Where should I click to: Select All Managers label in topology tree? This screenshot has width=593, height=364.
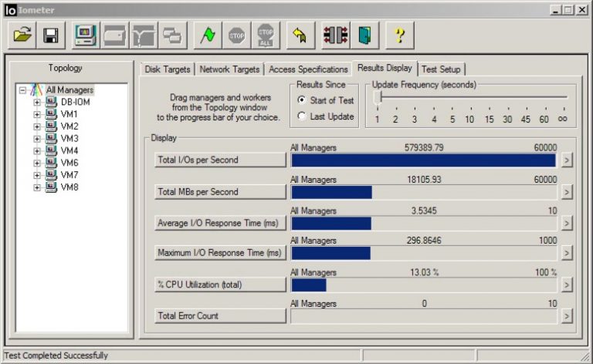click(x=69, y=90)
